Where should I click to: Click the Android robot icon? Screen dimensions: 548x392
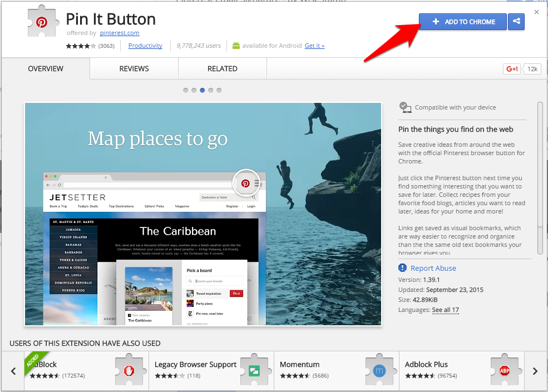[236, 46]
